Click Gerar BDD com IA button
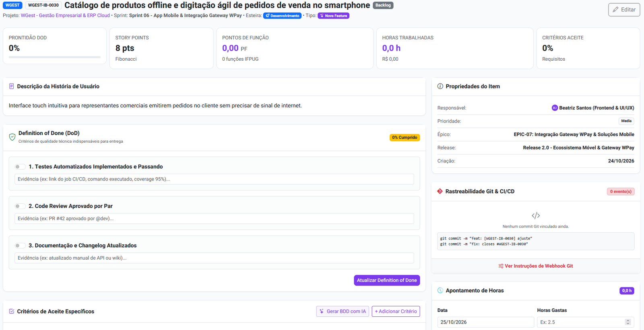The width and height of the screenshot is (644, 330). point(343,312)
